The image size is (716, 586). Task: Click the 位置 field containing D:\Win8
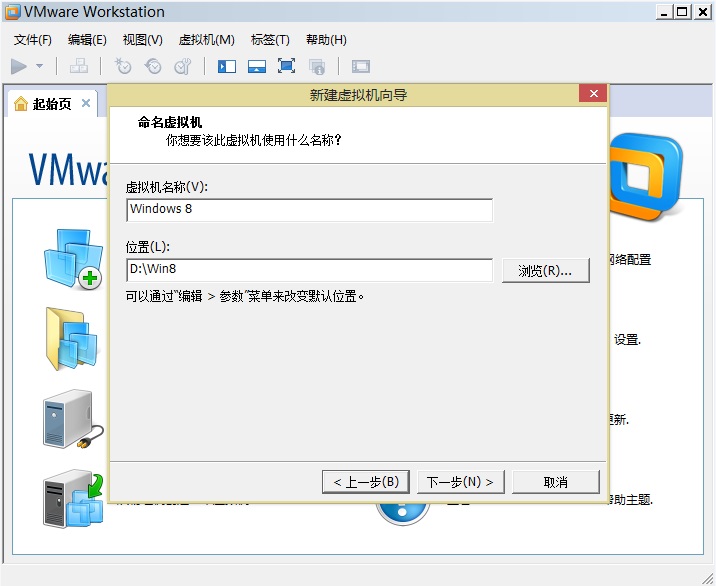(310, 270)
